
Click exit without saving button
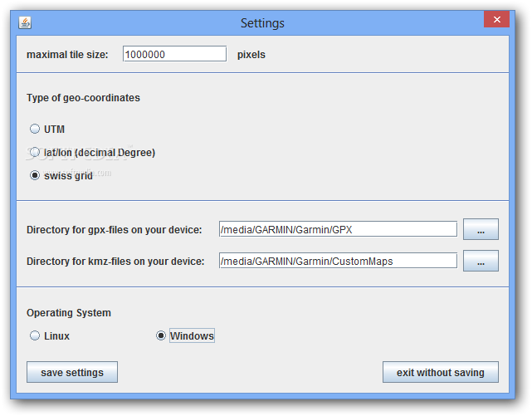[x=441, y=372]
